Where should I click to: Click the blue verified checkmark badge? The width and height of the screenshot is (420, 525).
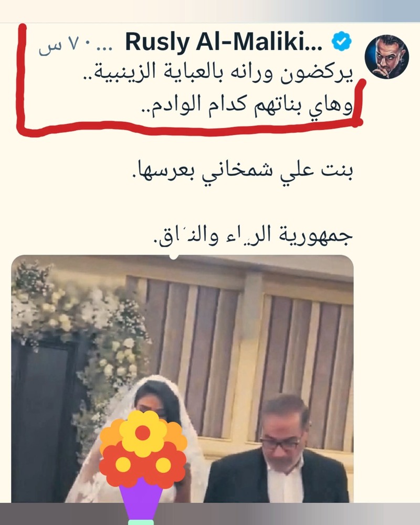click(341, 41)
